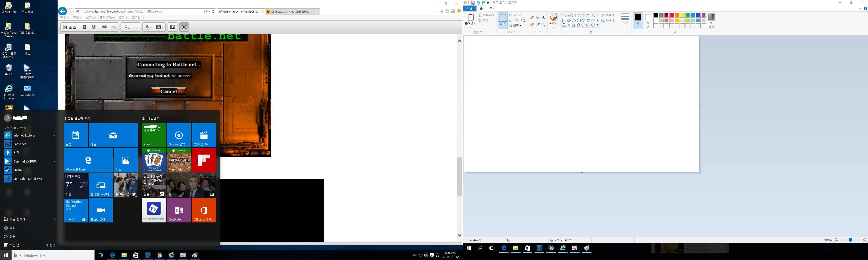Open the Rotate (회전) dropdown in Paint
This screenshot has width=868, height=260.
(515, 26)
